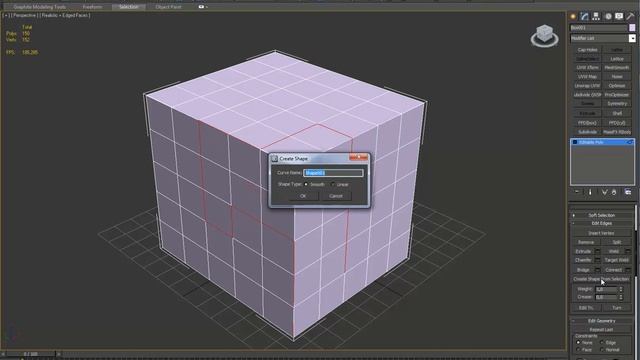Viewport: 640px width, 360px height.
Task: Click the Weight spinner arrows
Action: click(x=621, y=289)
